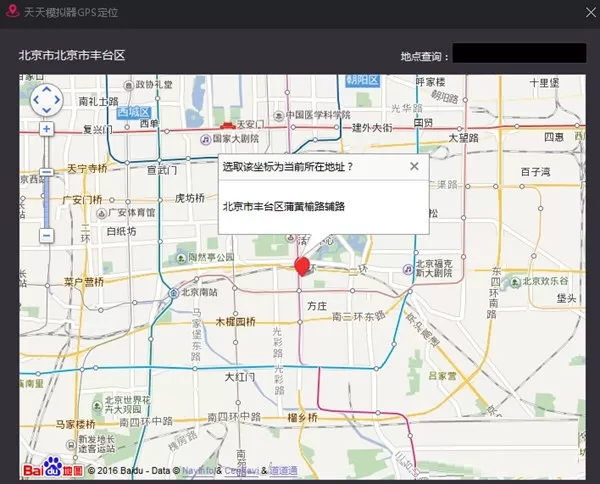This screenshot has height=484, width=600.
Task: Click the address 北京市丰台区蒲黄榆路辅路
Action: click(284, 207)
